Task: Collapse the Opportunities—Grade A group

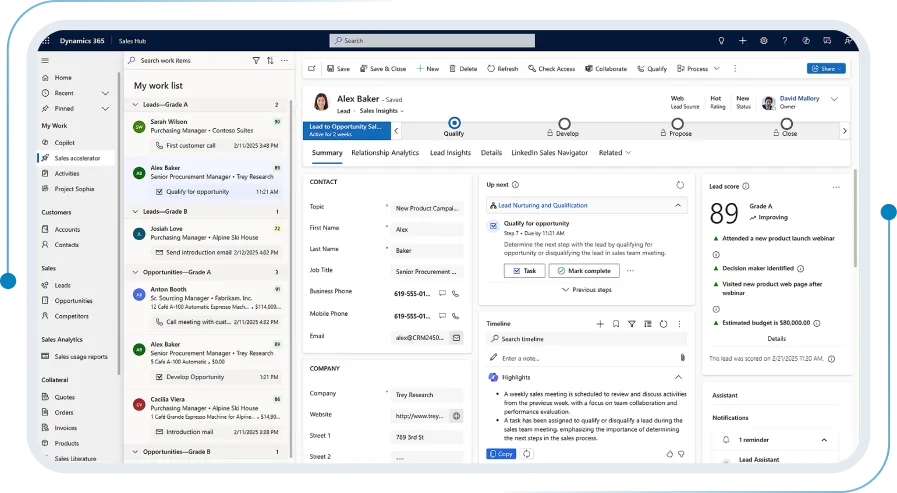Action: [136, 272]
